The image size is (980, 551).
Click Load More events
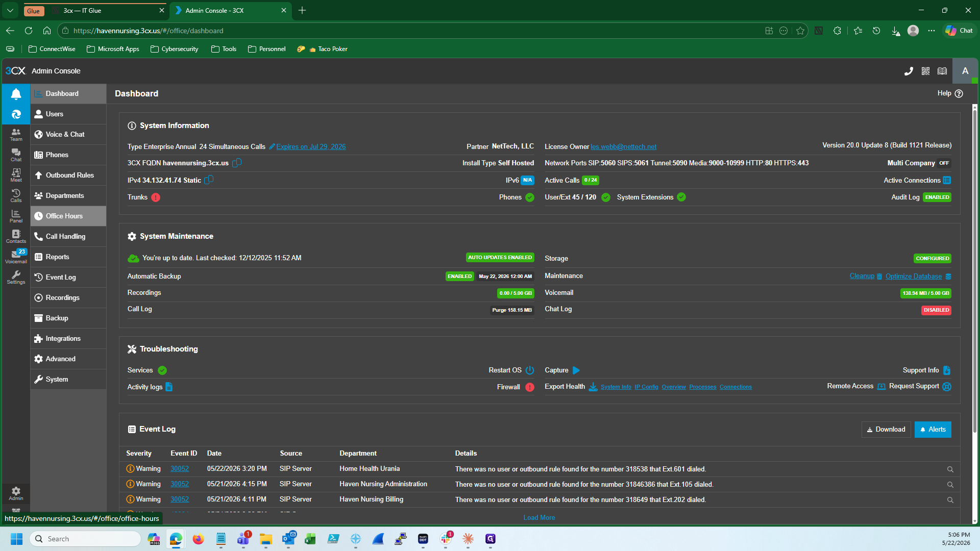click(x=539, y=518)
